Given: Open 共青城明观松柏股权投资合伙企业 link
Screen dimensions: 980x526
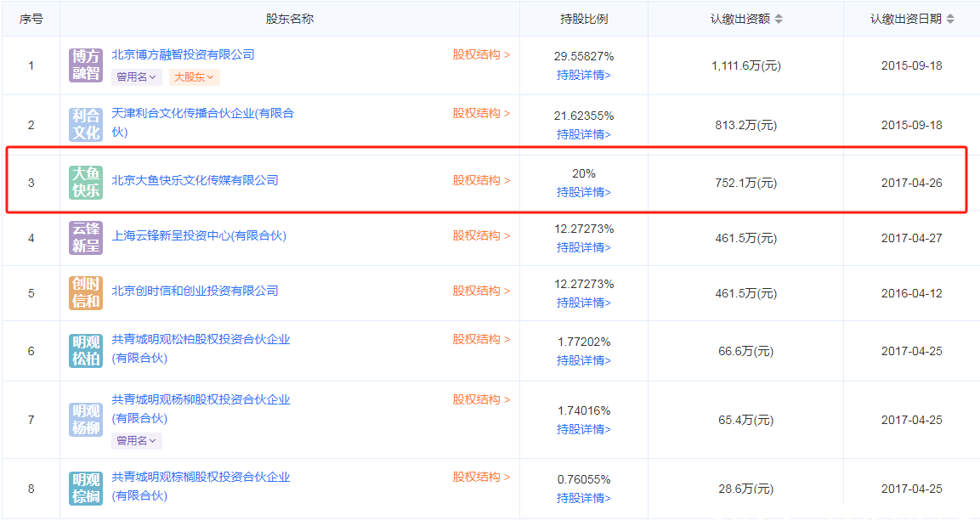Looking at the screenshot, I should [201, 348].
